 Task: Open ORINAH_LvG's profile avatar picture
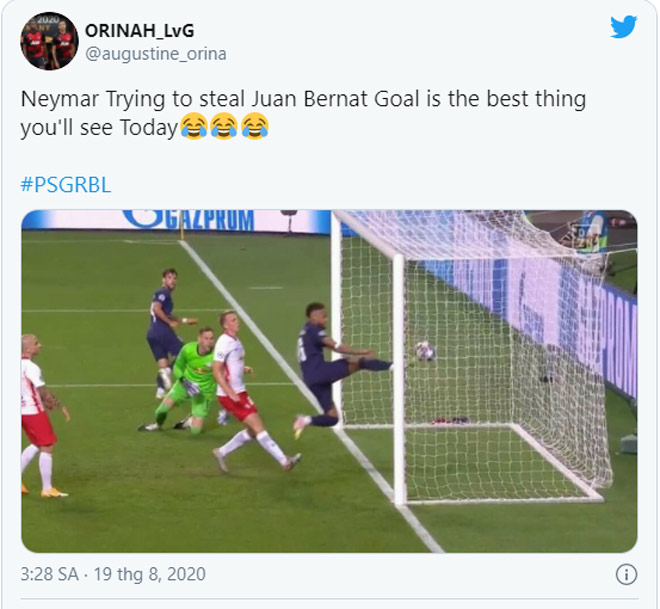click(49, 41)
